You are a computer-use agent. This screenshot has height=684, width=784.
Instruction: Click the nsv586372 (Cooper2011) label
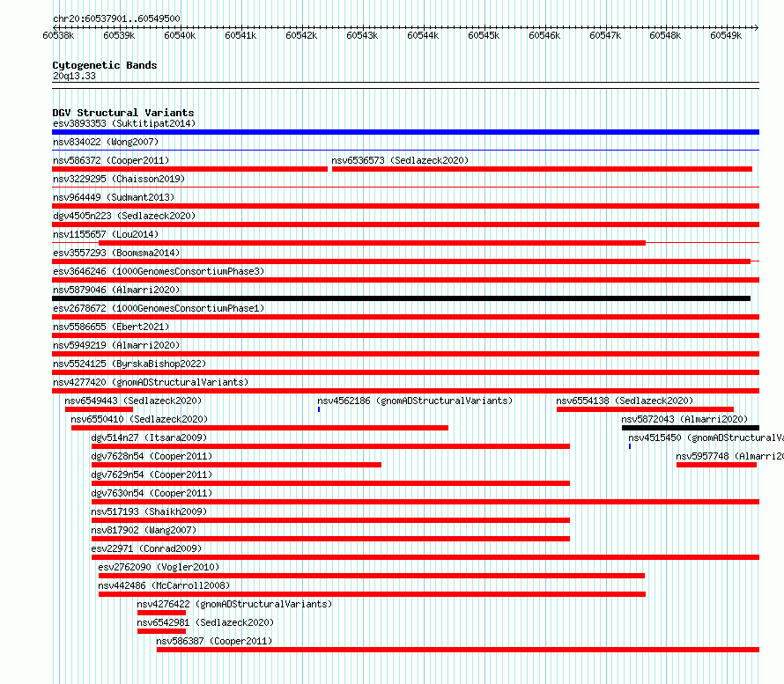tap(111, 160)
